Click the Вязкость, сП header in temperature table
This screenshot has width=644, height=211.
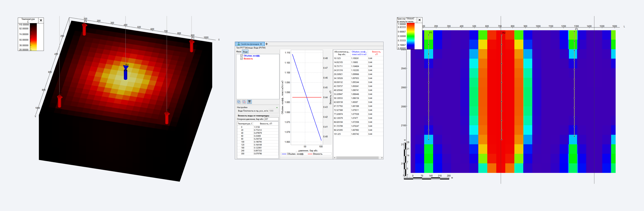coord(266,124)
